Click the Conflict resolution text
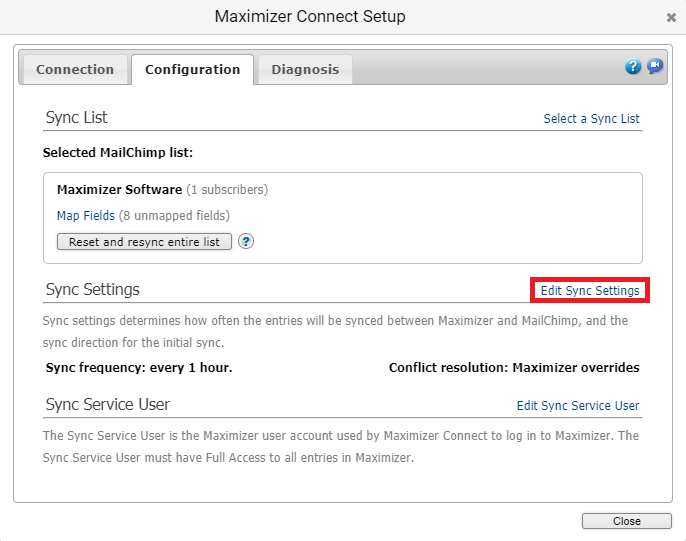 click(x=514, y=367)
